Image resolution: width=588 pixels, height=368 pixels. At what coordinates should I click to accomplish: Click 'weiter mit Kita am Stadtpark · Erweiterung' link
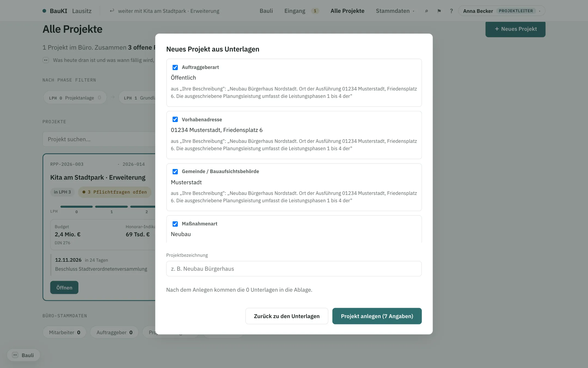tap(169, 11)
